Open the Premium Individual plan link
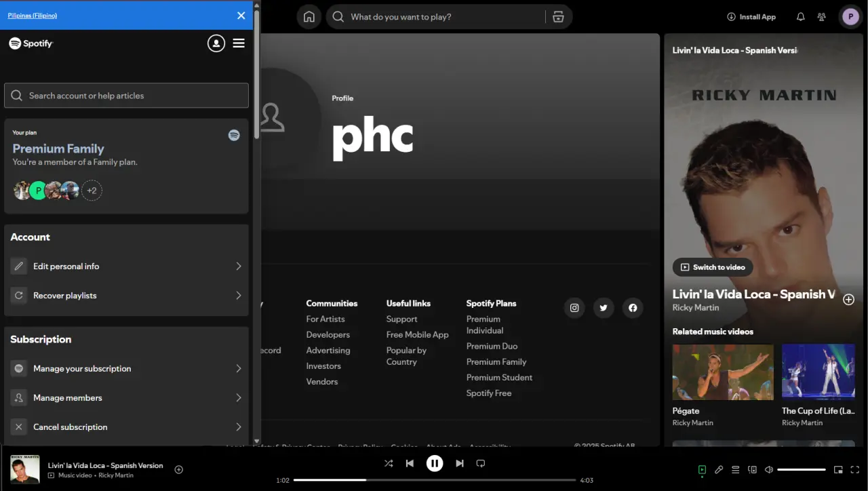This screenshot has height=491, width=868. pos(485,325)
